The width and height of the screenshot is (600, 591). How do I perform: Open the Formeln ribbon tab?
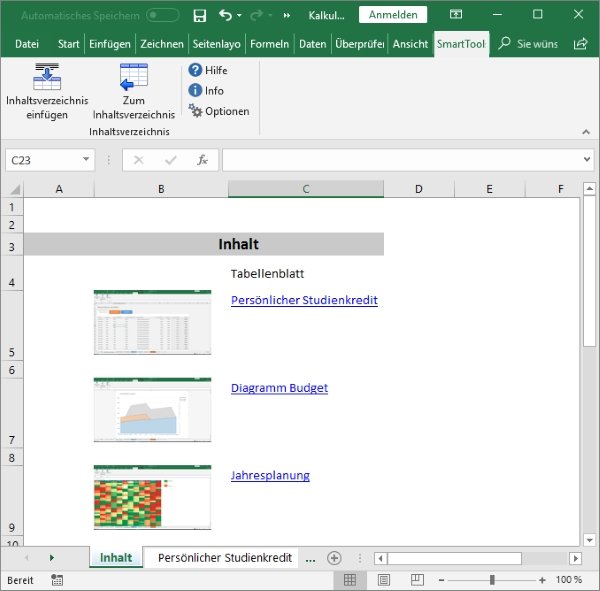tap(269, 44)
